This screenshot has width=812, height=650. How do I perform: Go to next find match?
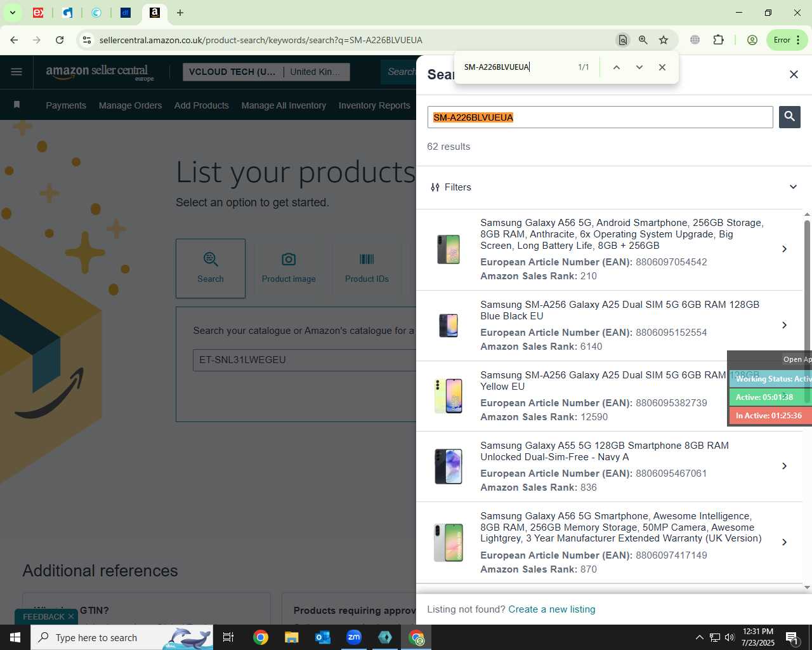coord(639,67)
